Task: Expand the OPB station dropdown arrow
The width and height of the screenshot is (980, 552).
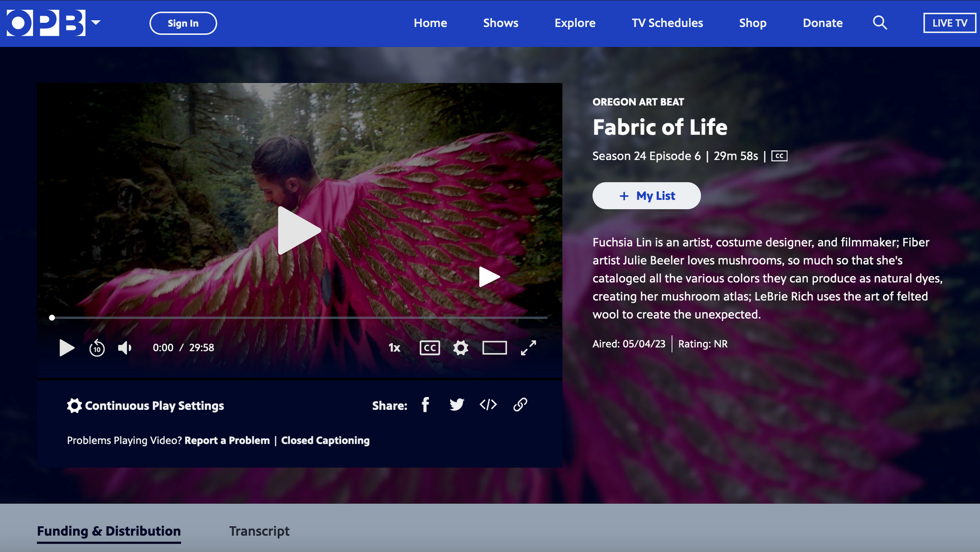Action: click(96, 22)
